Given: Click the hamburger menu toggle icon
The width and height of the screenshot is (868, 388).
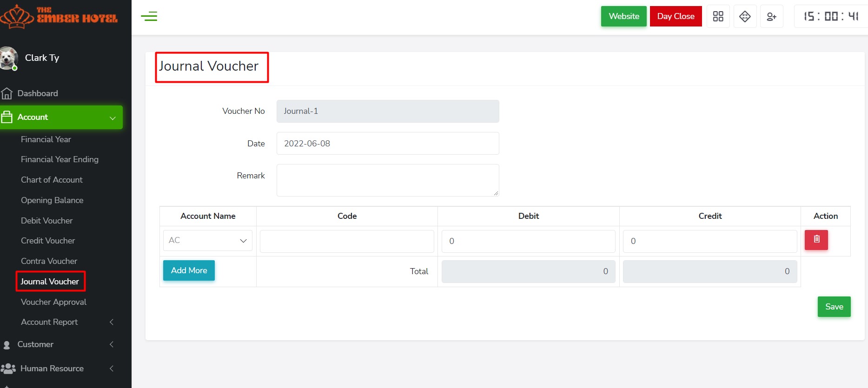Looking at the screenshot, I should pos(149,17).
